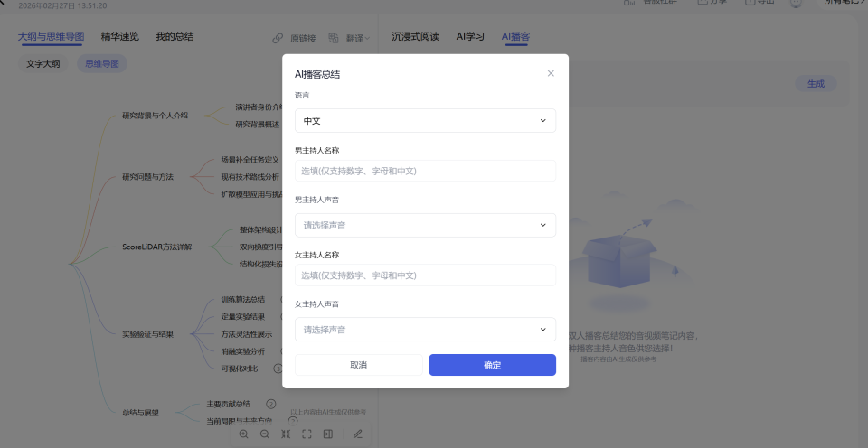This screenshot has width=868, height=448.
Task: Focus the 女主持人名称 input field
Action: click(425, 275)
